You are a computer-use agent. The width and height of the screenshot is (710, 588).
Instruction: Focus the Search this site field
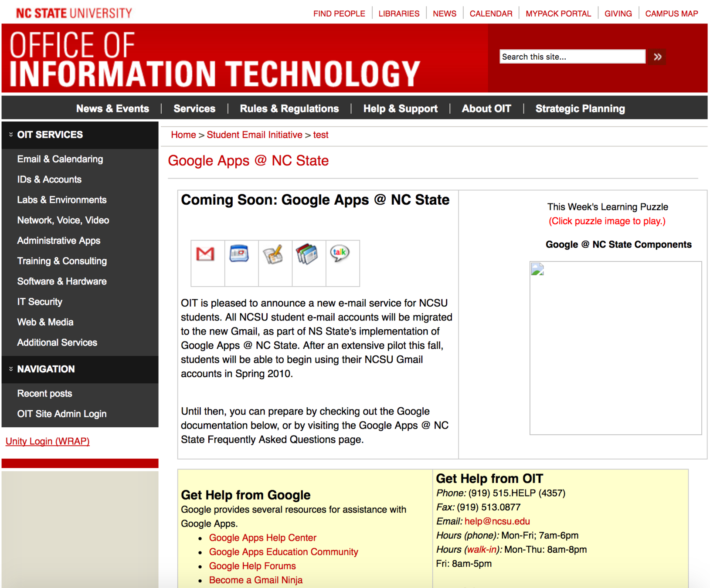(572, 57)
